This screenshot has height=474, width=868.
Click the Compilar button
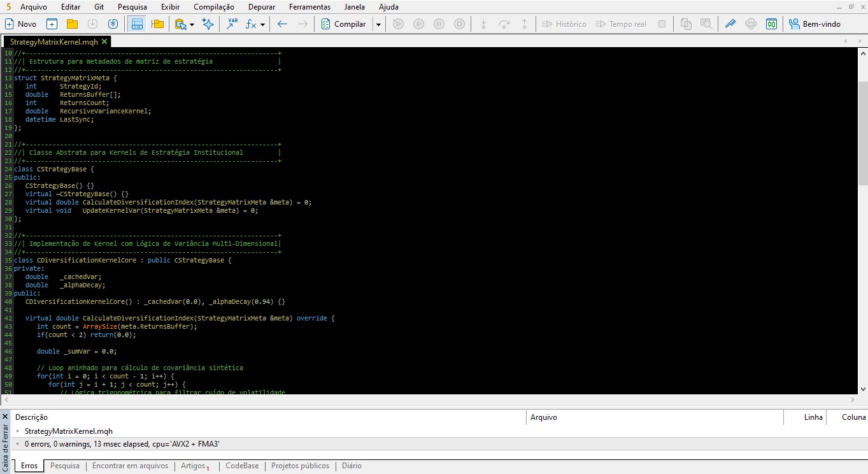(343, 24)
